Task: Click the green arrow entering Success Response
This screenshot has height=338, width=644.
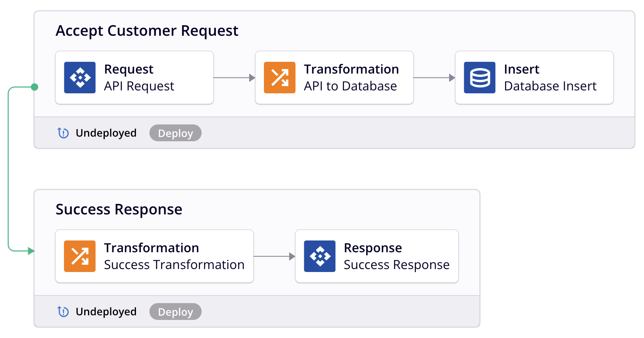Action: click(31, 251)
